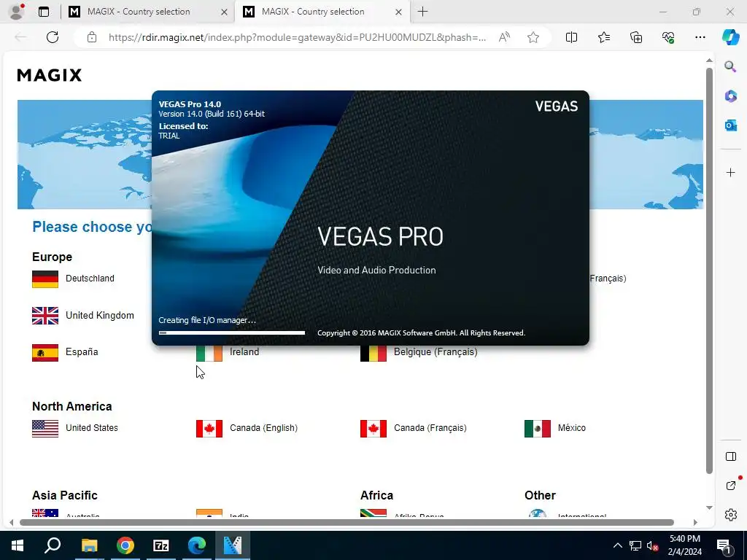This screenshot has width=747, height=560.
Task: Choose México
Action: pyautogui.click(x=572, y=427)
